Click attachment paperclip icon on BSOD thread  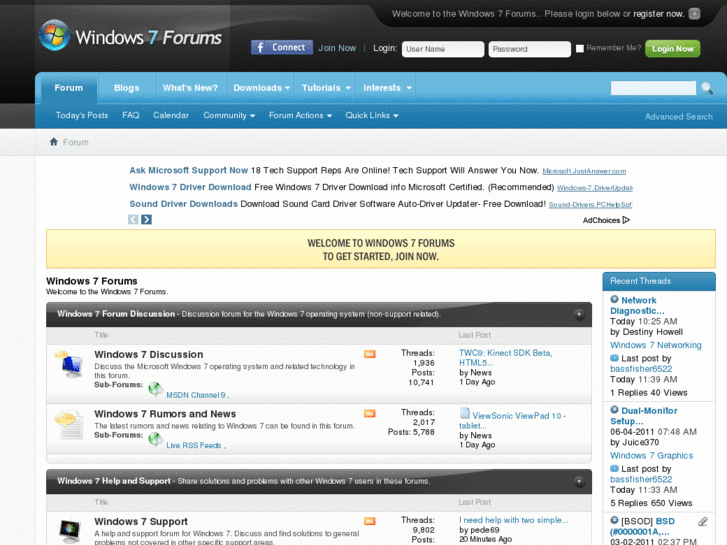coord(702,522)
